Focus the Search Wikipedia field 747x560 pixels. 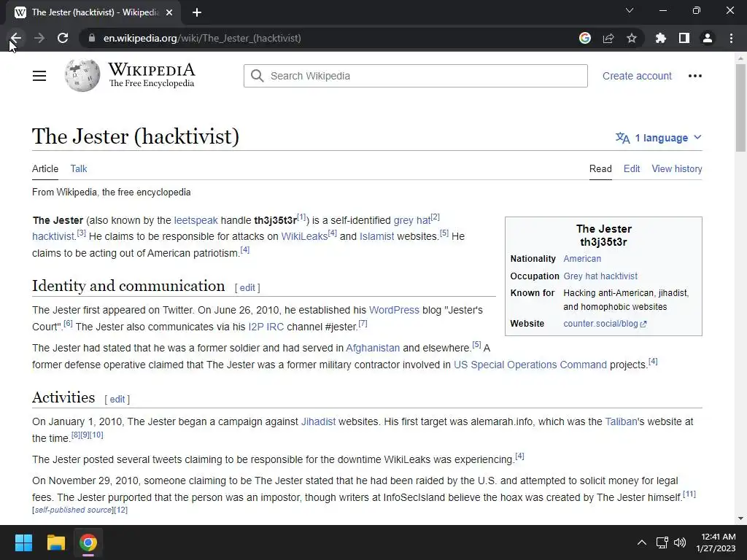(x=415, y=76)
